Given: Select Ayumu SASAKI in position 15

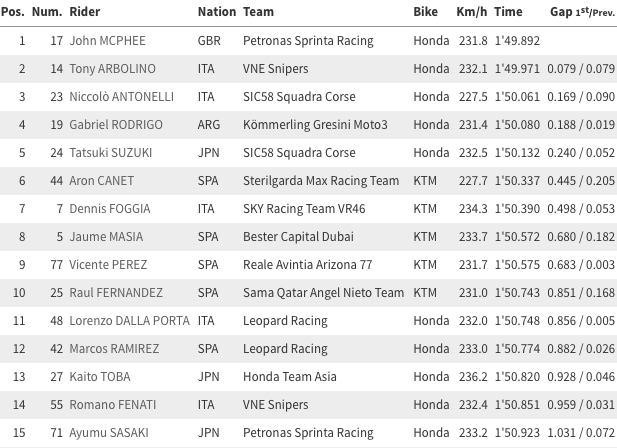Looking at the screenshot, I should click(109, 433).
